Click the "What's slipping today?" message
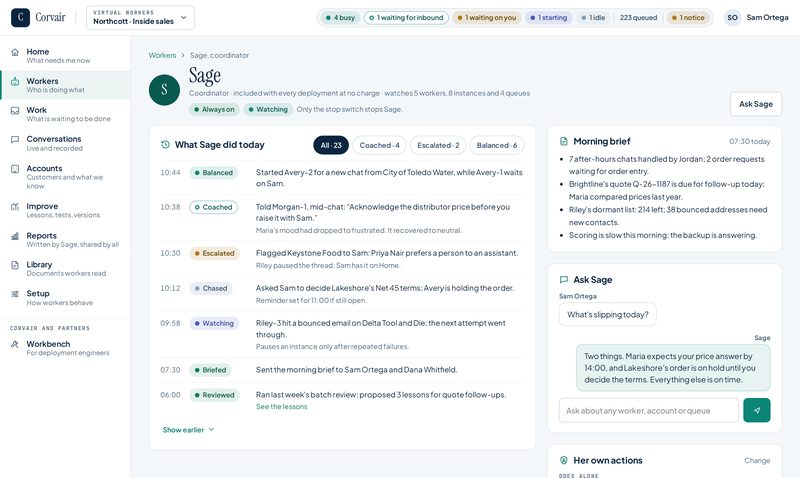This screenshot has width=800, height=478. (x=608, y=314)
